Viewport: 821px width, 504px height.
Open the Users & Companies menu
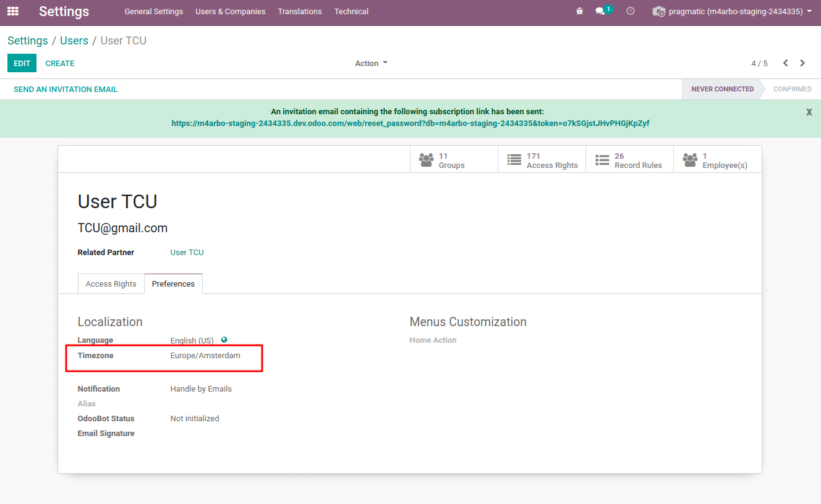231,11
